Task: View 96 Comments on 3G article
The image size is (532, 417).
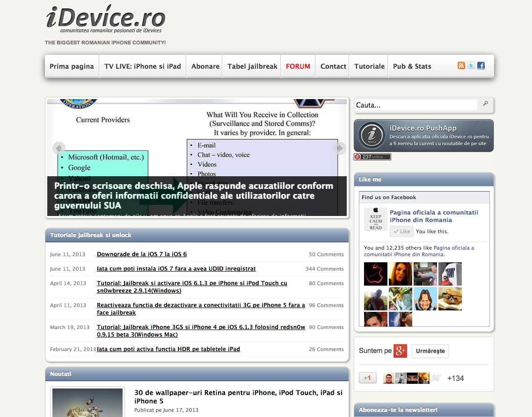Action: pos(326,305)
